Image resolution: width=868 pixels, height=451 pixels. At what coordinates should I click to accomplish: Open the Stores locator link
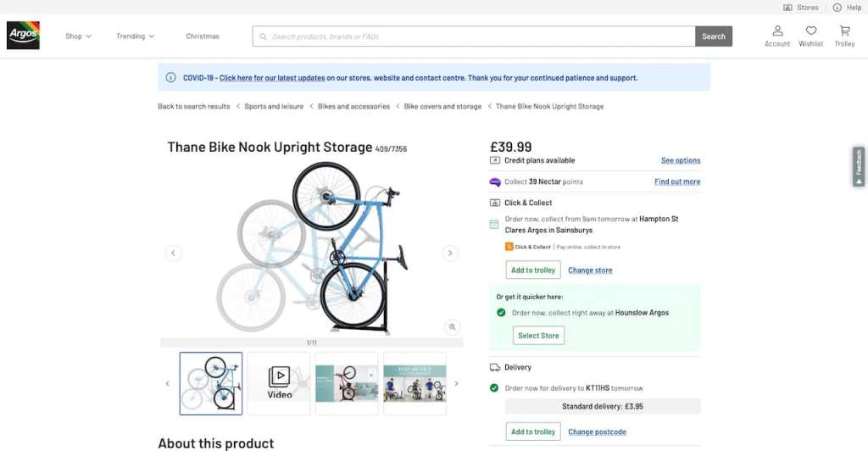tap(801, 8)
